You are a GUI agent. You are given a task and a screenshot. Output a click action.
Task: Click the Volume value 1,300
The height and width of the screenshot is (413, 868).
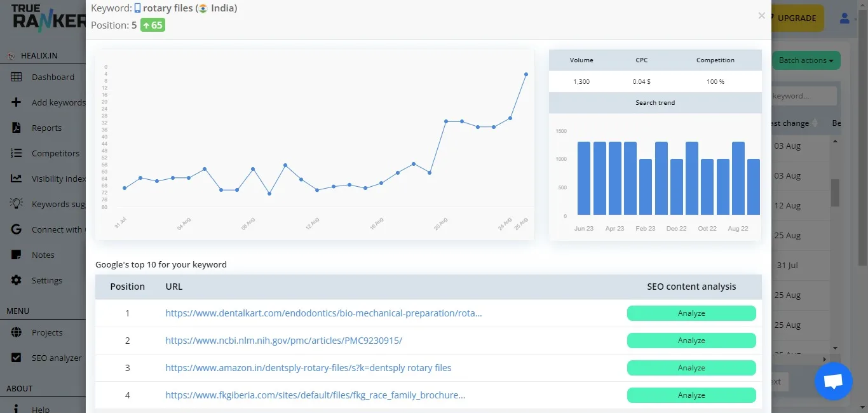pyautogui.click(x=581, y=82)
